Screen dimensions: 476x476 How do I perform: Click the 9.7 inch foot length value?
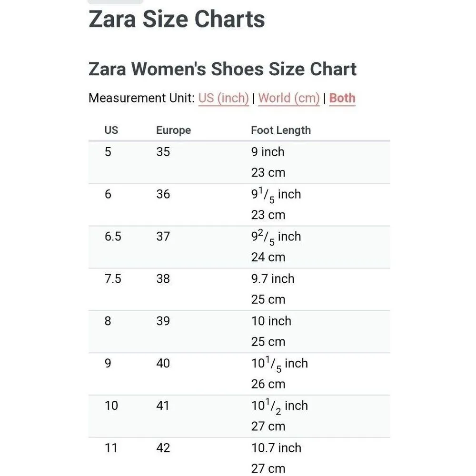[x=273, y=279]
